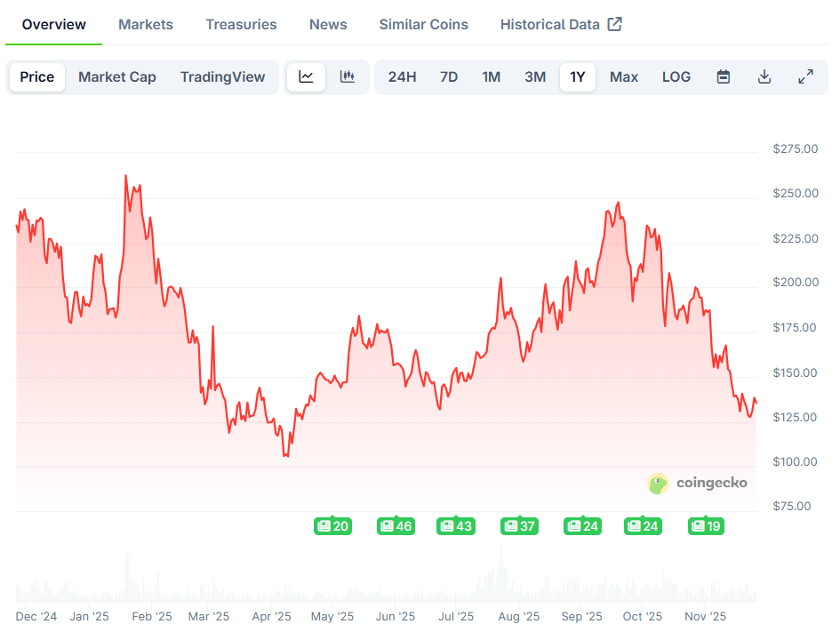Select the 1Y time range
Image resolution: width=840 pixels, height=632 pixels.
[x=578, y=77]
